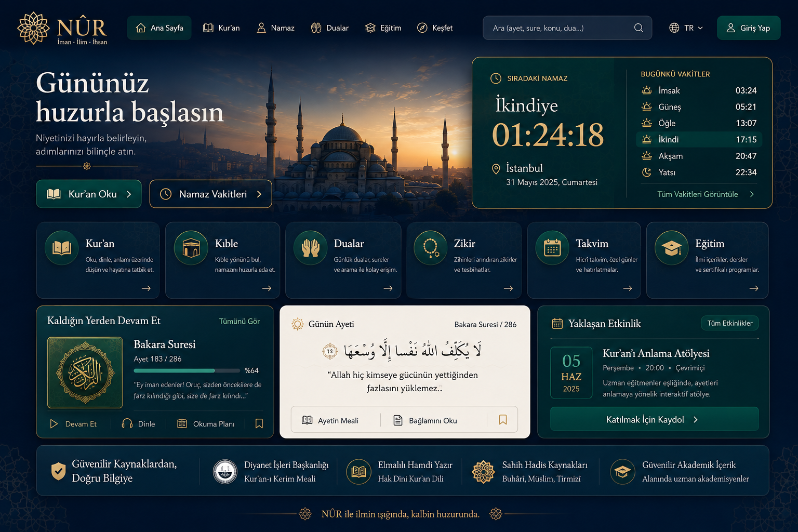798x532 pixels.
Task: Open the Kur'an feature card icon
Action: [62, 248]
